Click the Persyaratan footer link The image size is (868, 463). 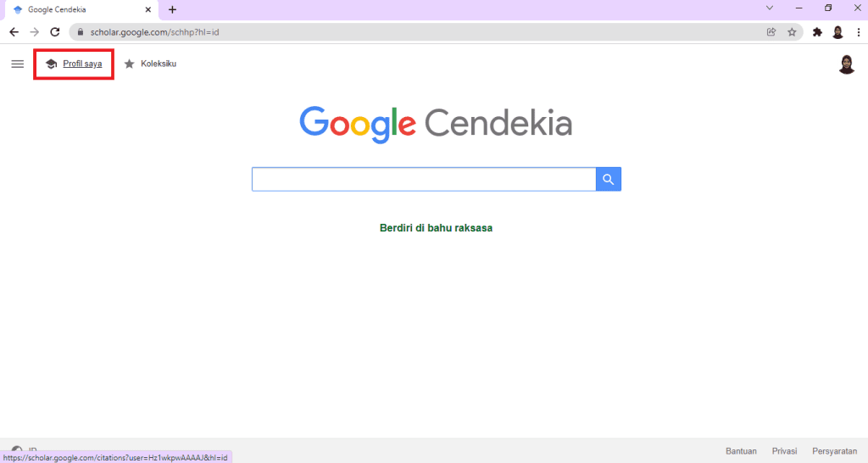[835, 451]
